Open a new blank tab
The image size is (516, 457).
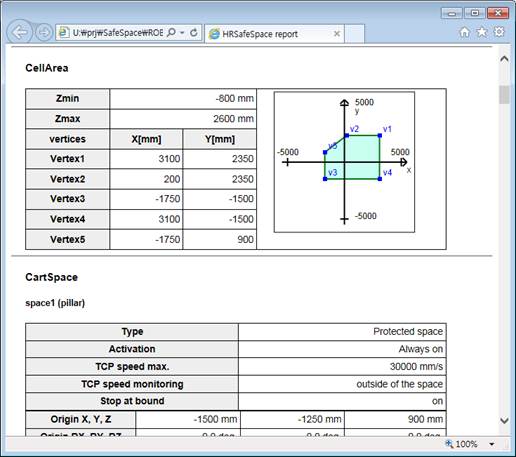(x=354, y=34)
